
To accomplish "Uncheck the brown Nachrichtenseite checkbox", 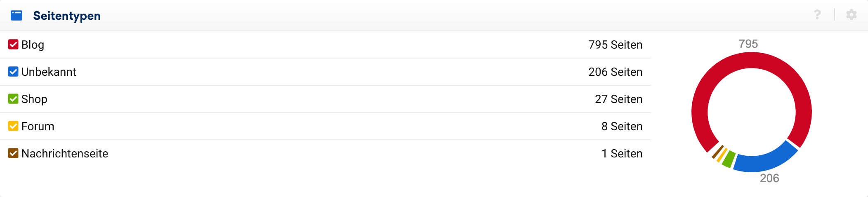I will click(13, 153).
